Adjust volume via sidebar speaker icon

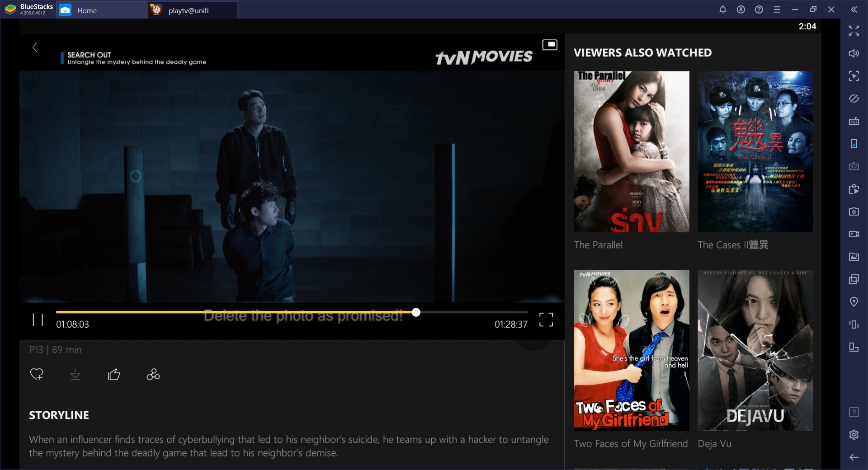(x=854, y=53)
